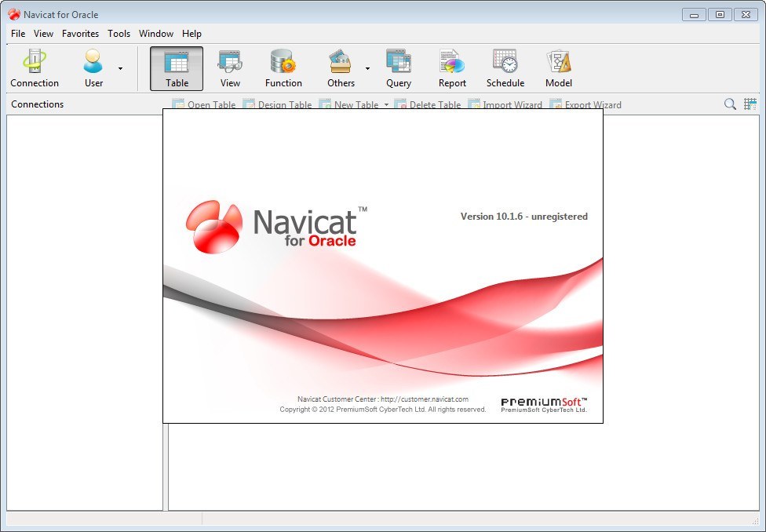
Task: Open the Favorites menu
Action: 80,34
